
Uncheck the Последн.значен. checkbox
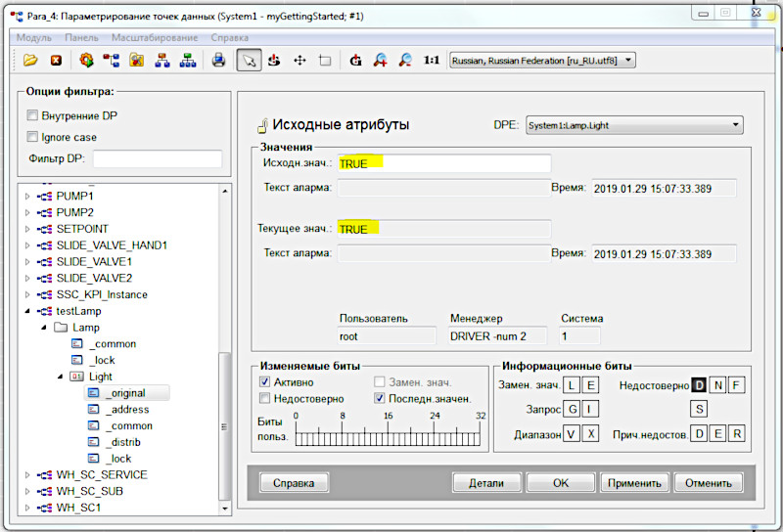[380, 398]
